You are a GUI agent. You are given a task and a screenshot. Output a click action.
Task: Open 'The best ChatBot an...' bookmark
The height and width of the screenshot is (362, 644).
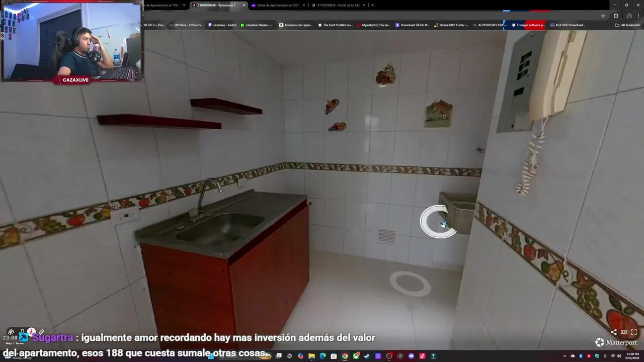tap(336, 25)
